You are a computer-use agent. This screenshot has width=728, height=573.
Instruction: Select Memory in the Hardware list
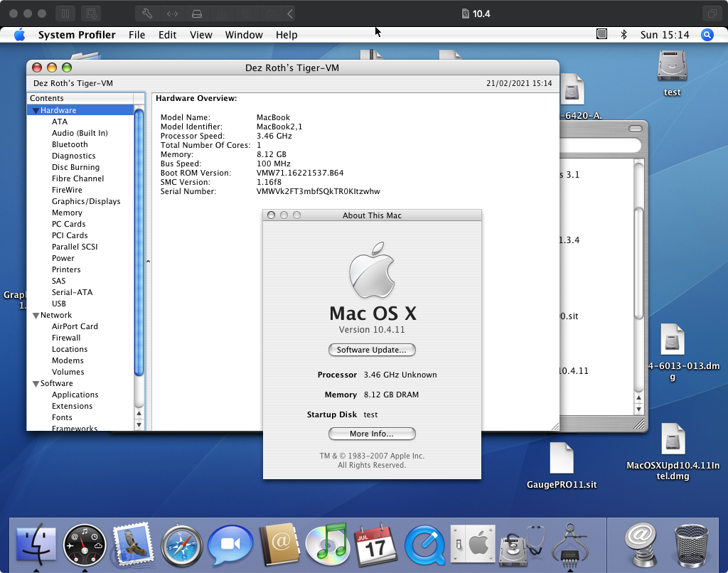pyautogui.click(x=67, y=213)
